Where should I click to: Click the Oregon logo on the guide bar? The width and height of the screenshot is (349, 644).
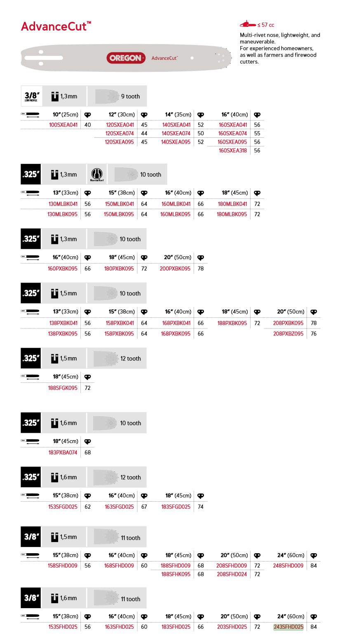pyautogui.click(x=126, y=58)
